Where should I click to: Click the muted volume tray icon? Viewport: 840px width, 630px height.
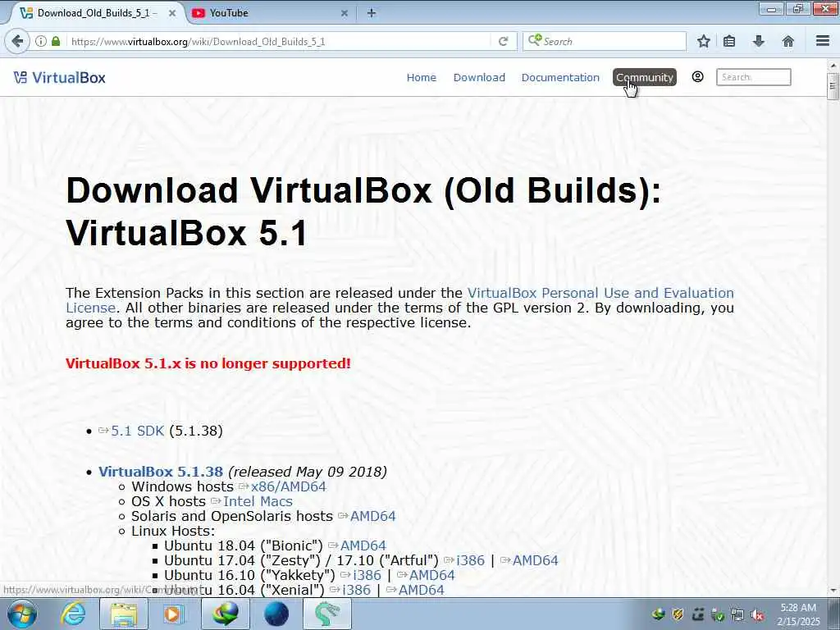pyautogui.click(x=757, y=614)
